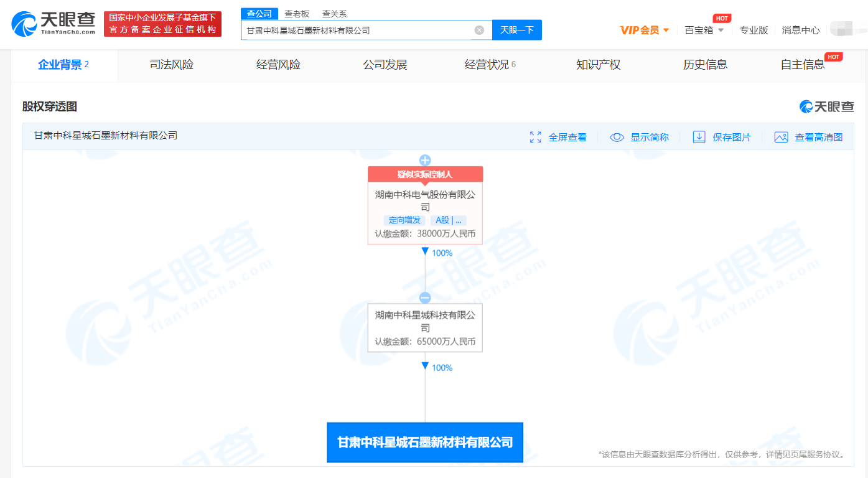This screenshot has width=868, height=478.
Task: Switch to 历史信息 tab
Action: coord(705,65)
